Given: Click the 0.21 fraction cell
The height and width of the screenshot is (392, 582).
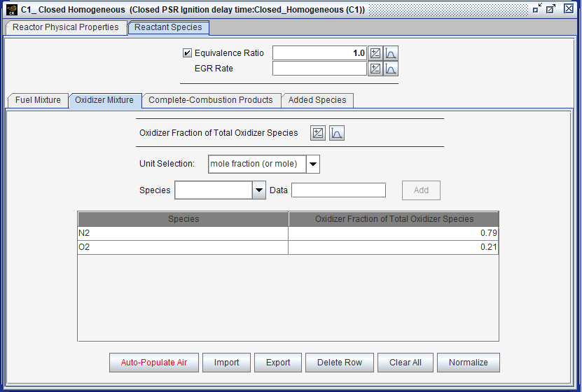Looking at the screenshot, I should point(394,247).
